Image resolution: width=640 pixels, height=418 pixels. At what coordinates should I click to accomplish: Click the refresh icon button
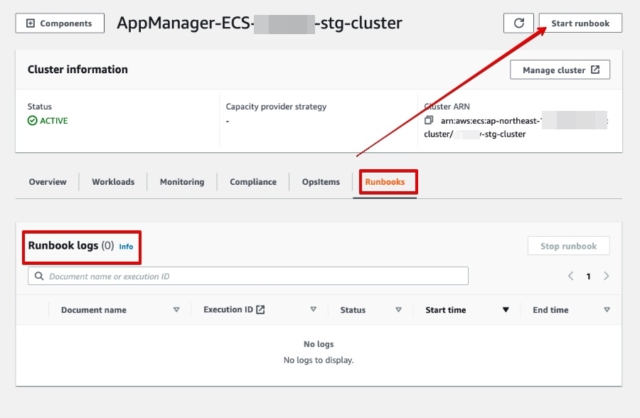(x=518, y=23)
